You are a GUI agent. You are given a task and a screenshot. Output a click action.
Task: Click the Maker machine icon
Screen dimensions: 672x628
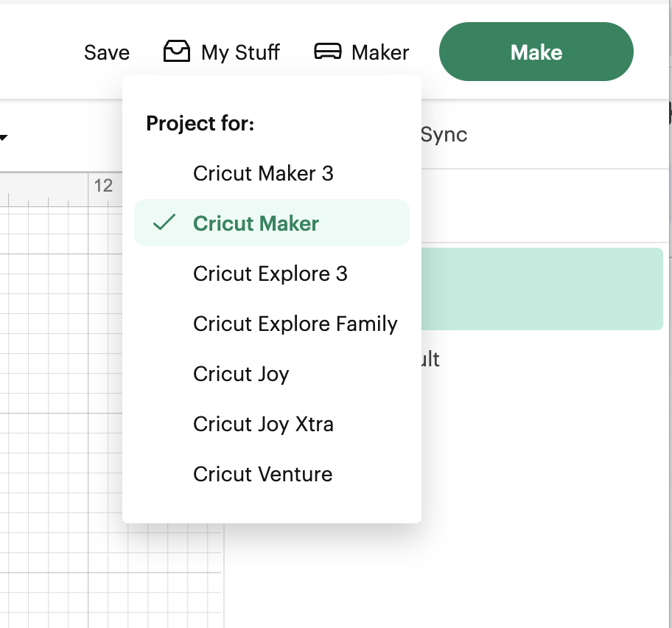coord(328,52)
